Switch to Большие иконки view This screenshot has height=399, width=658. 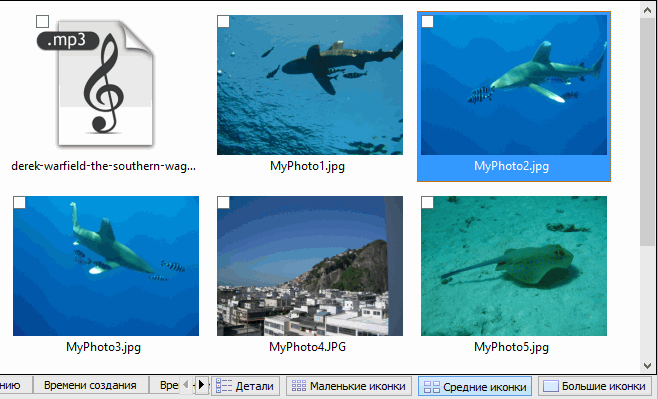click(x=595, y=386)
